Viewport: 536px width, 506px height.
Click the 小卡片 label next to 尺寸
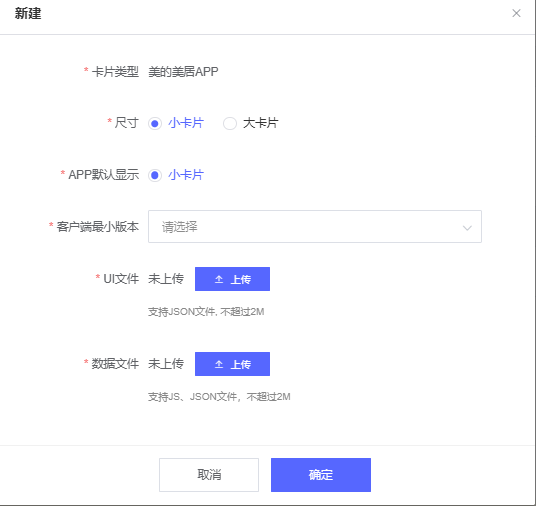click(x=186, y=123)
